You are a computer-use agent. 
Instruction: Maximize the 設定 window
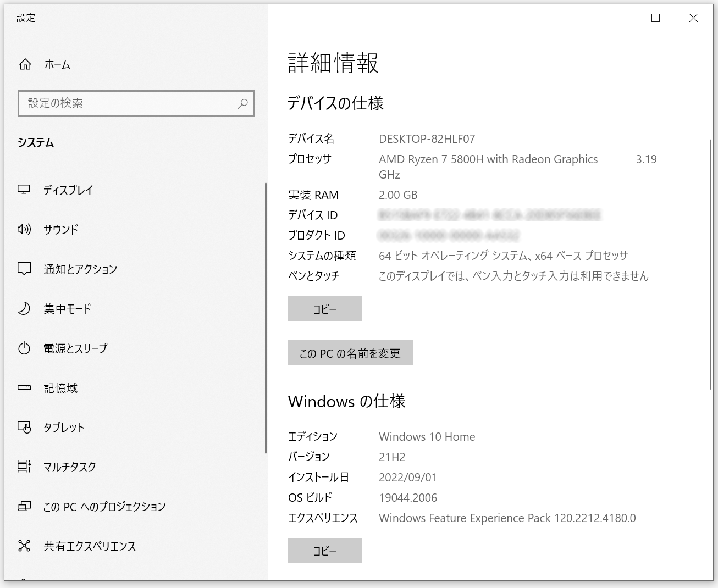click(655, 18)
